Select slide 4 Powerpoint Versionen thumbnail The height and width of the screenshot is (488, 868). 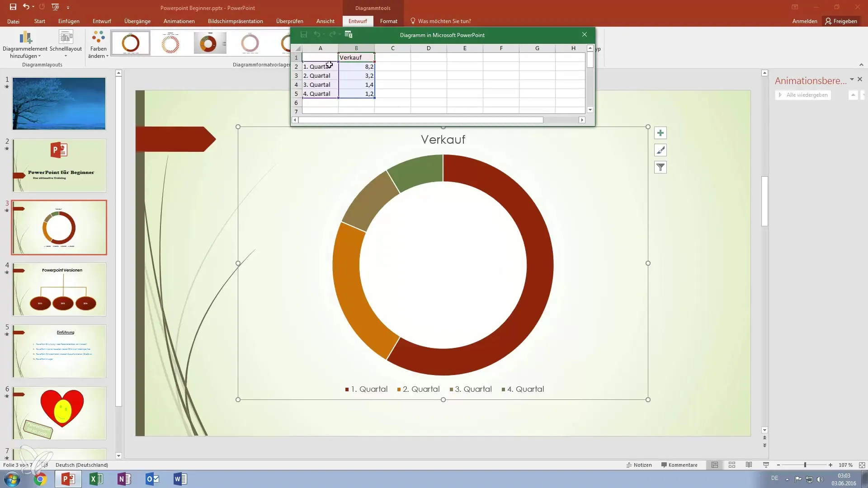[x=59, y=289]
